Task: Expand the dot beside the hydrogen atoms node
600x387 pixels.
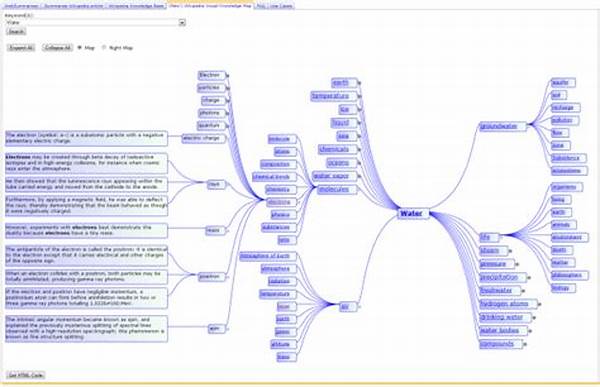Action: click(x=540, y=304)
